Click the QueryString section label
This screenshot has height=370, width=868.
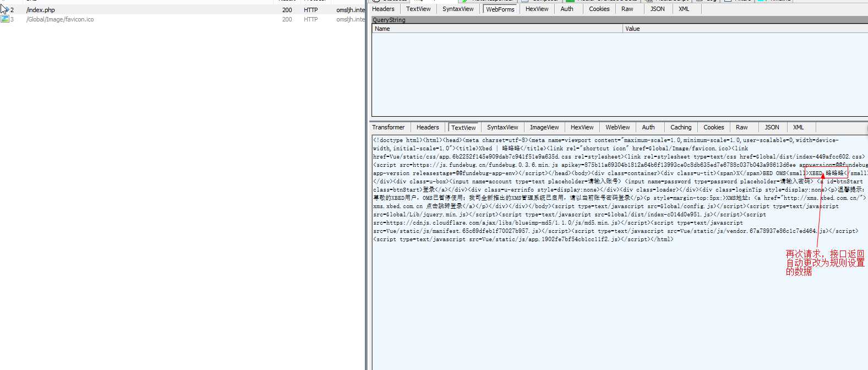pyautogui.click(x=389, y=20)
